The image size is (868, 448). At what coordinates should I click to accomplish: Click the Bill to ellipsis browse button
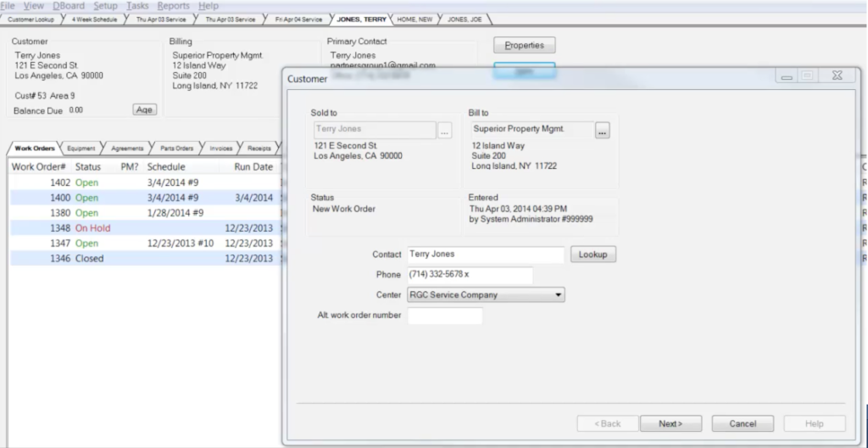click(x=603, y=131)
